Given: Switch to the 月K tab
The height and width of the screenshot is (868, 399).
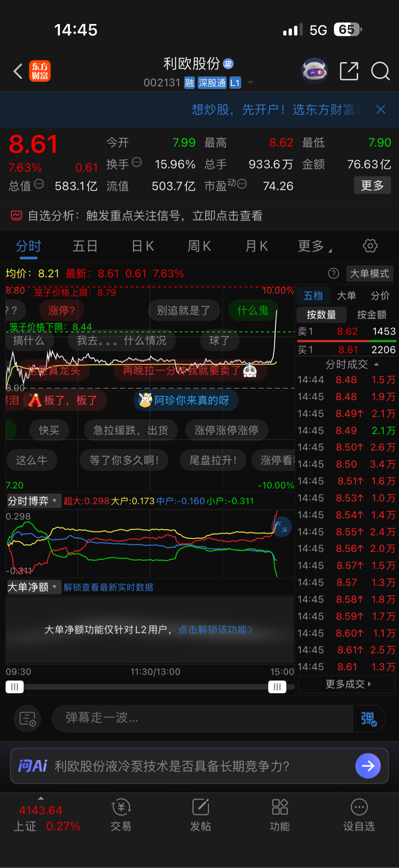Looking at the screenshot, I should (x=256, y=246).
